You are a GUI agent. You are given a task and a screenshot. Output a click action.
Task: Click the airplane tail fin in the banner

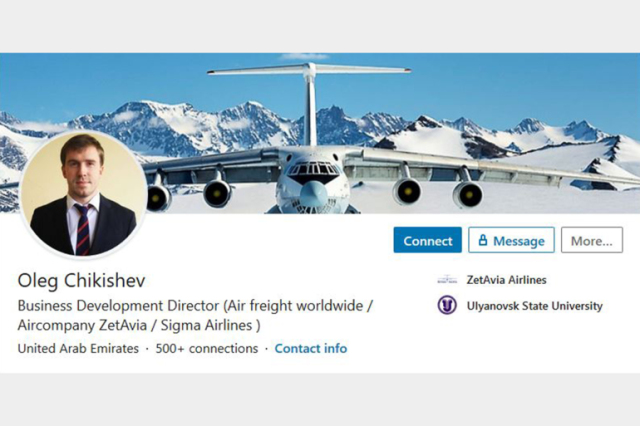pos(310,102)
